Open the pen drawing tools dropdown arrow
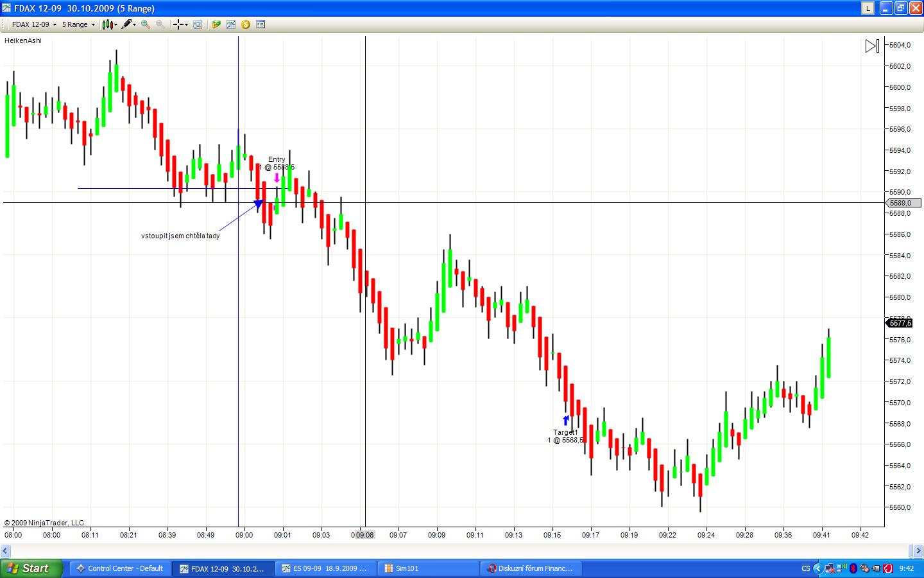The height and width of the screenshot is (578, 924). [x=135, y=25]
